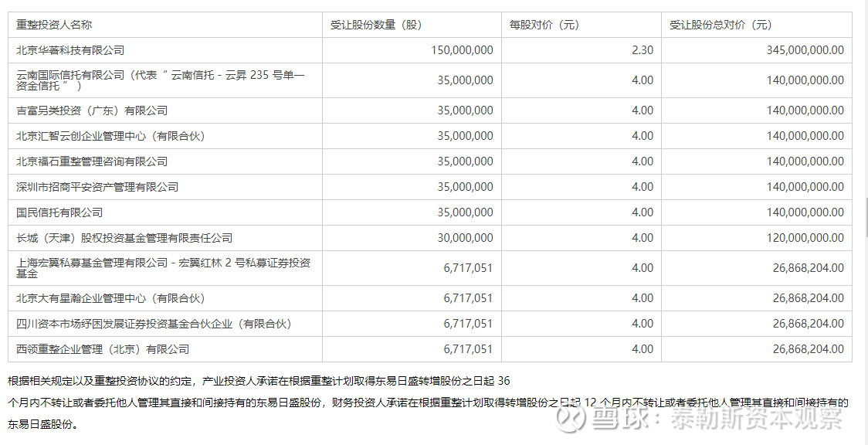Click 35,000,000 in the 北京福石重整 row
This screenshot has width=868, height=445.
point(465,161)
